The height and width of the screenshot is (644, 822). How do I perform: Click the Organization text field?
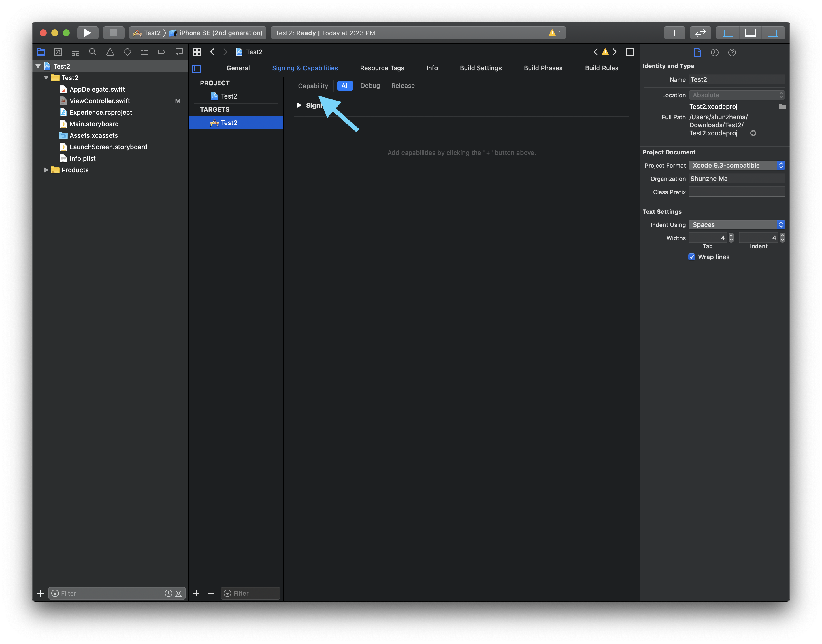click(x=737, y=179)
